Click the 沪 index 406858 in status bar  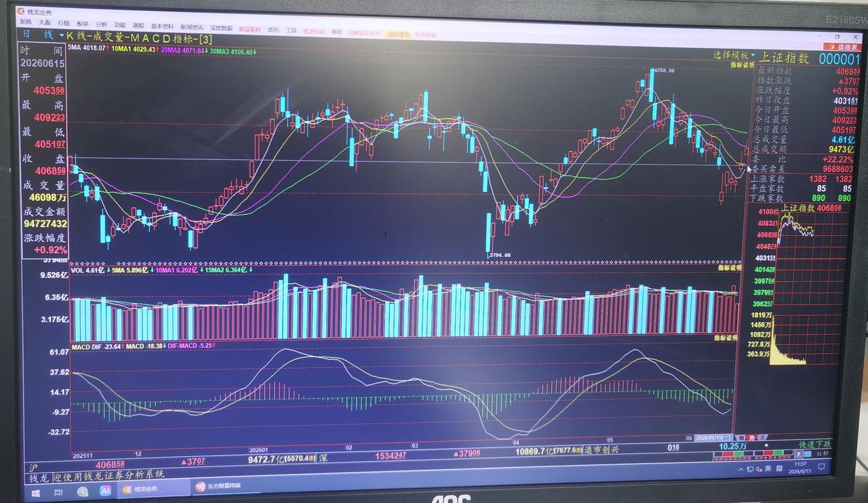click(x=110, y=465)
